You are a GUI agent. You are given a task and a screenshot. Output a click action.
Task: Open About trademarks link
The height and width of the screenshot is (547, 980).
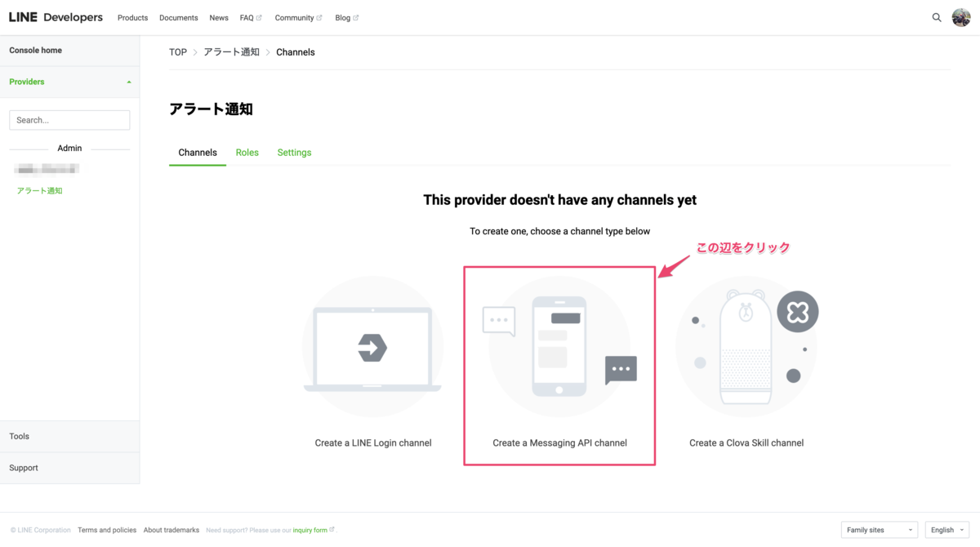click(171, 531)
